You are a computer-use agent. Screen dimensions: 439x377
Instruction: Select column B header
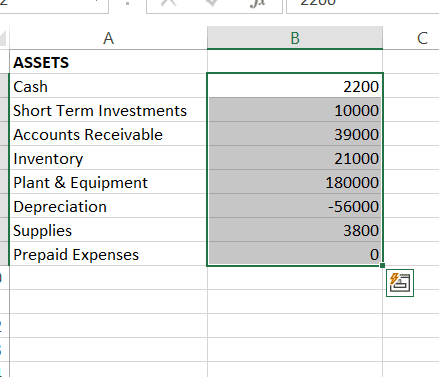point(295,38)
